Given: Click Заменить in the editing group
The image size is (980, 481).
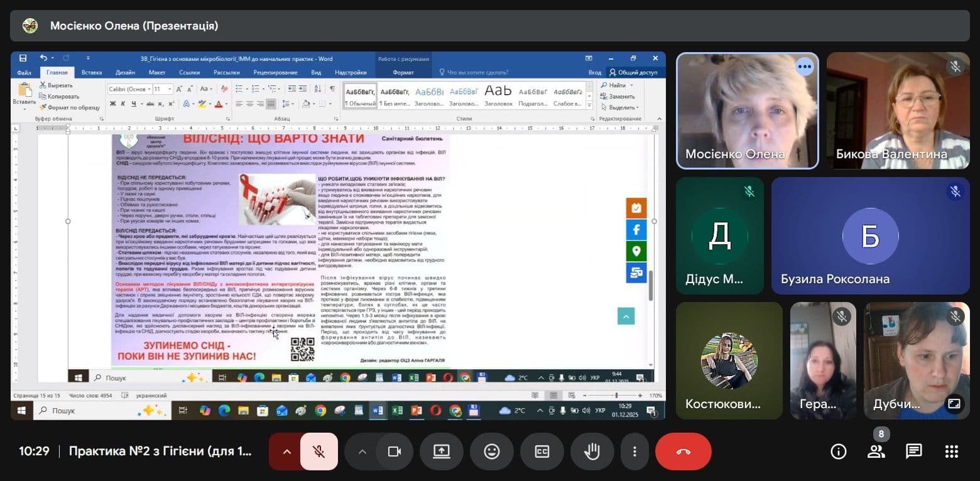Looking at the screenshot, I should pyautogui.click(x=616, y=96).
